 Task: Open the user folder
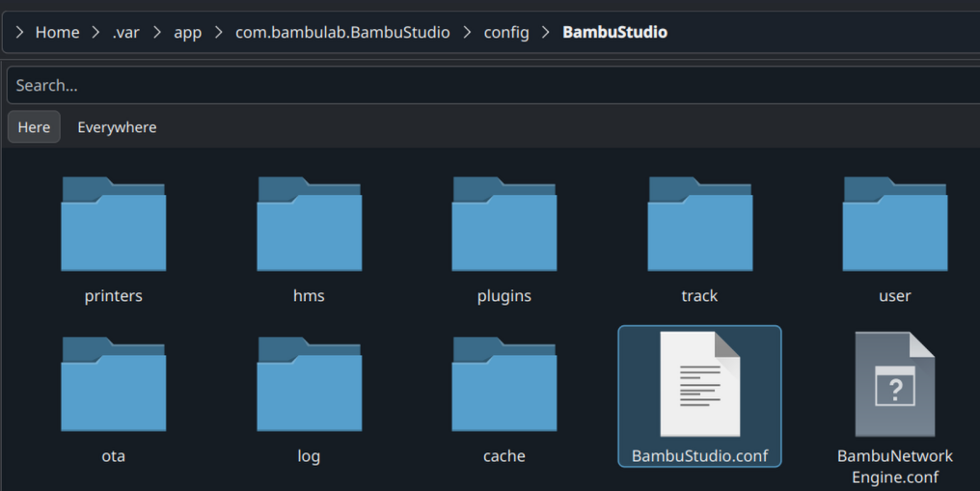[x=895, y=224]
